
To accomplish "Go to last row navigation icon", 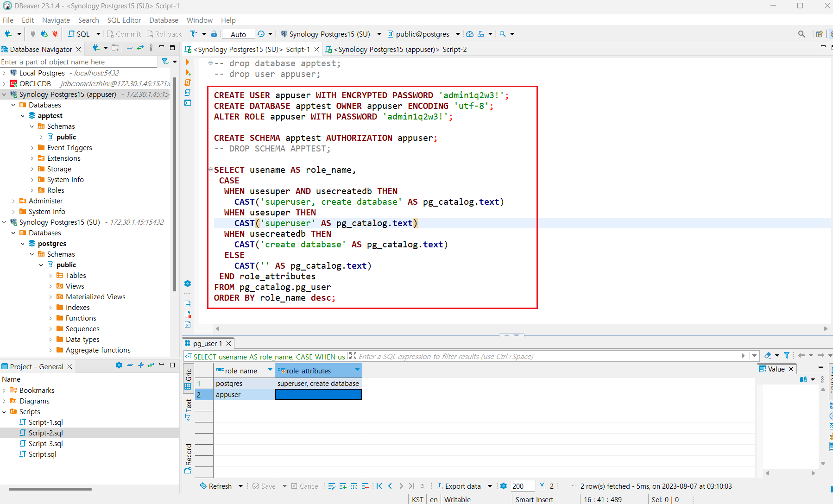I will pos(411,486).
